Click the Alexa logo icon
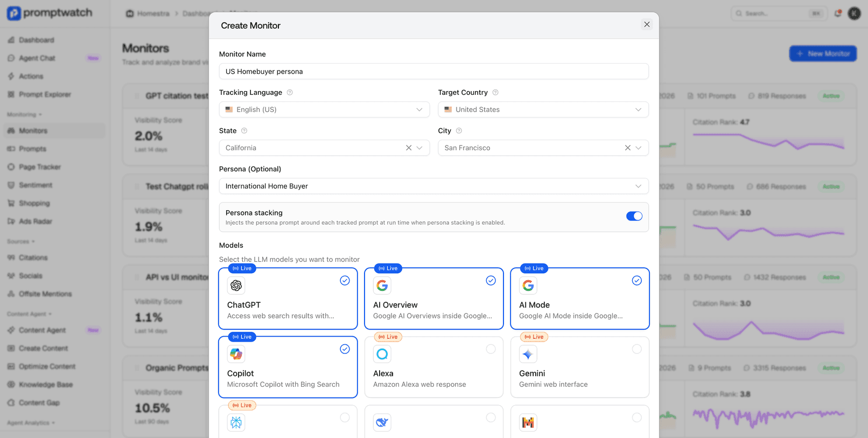The image size is (868, 438). pyautogui.click(x=382, y=354)
